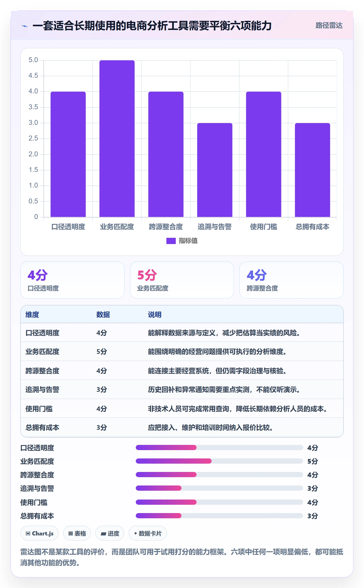Select the 业务匹配度 bar in the chart
This screenshot has width=364, height=588.
point(117,139)
